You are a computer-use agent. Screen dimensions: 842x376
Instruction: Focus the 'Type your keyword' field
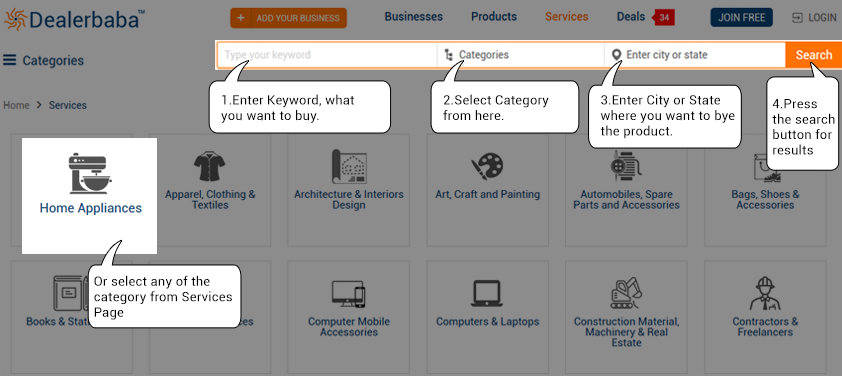[328, 55]
